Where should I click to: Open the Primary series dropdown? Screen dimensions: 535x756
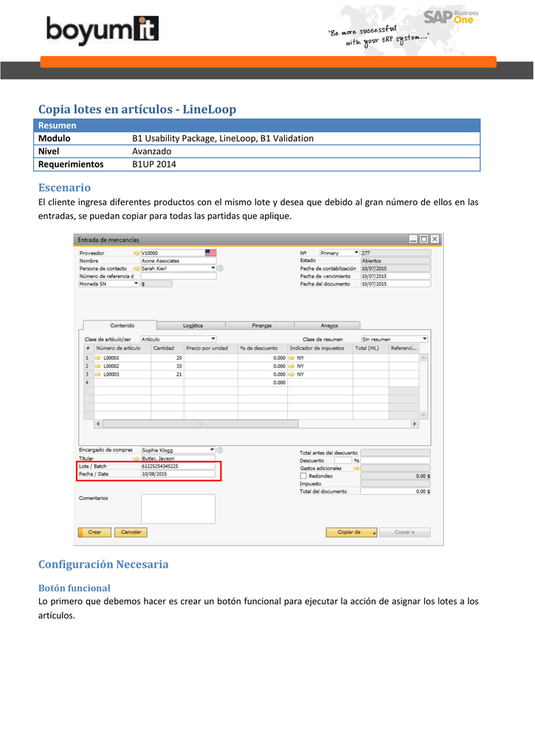(356, 252)
